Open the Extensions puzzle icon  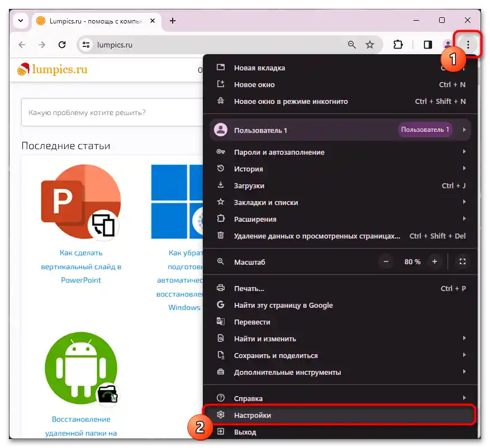click(x=398, y=44)
